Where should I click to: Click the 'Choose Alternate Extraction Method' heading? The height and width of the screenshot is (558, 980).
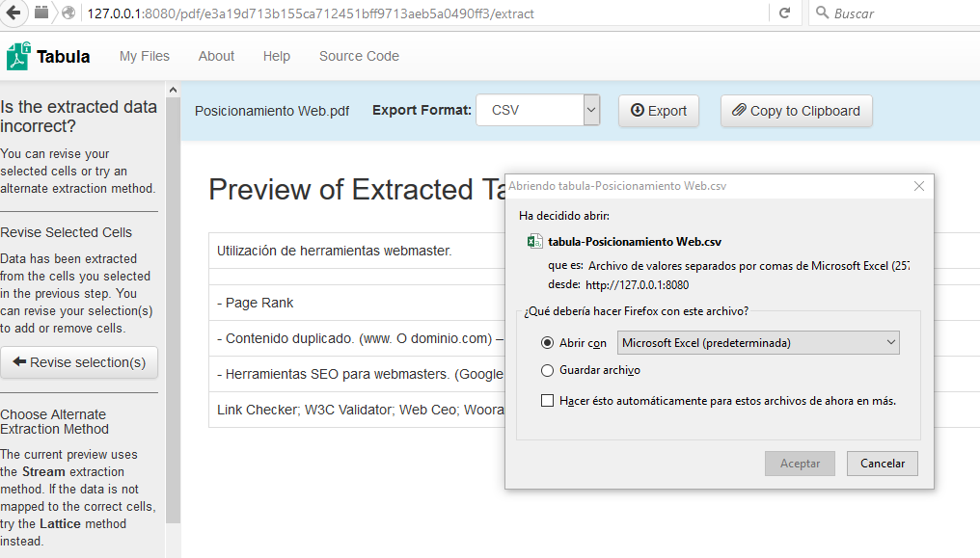point(54,422)
